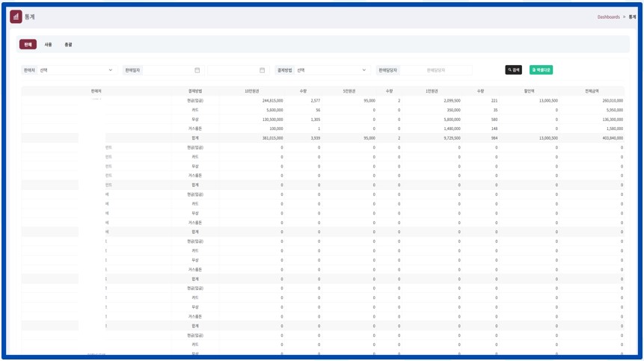Click the black 검색 search button
The image size is (644, 361).
click(x=513, y=70)
